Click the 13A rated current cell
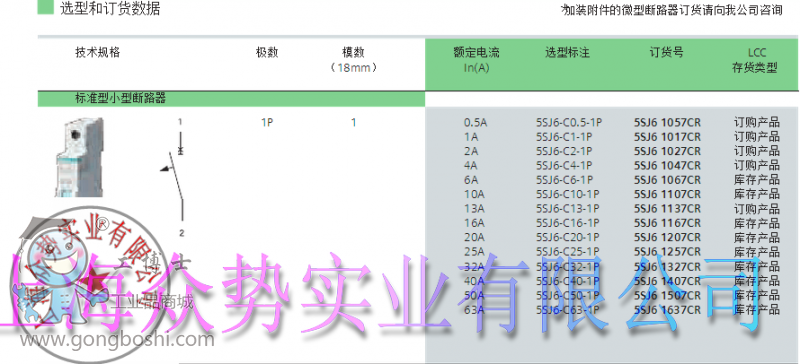Screen dimensions: 800x364 point(473,208)
